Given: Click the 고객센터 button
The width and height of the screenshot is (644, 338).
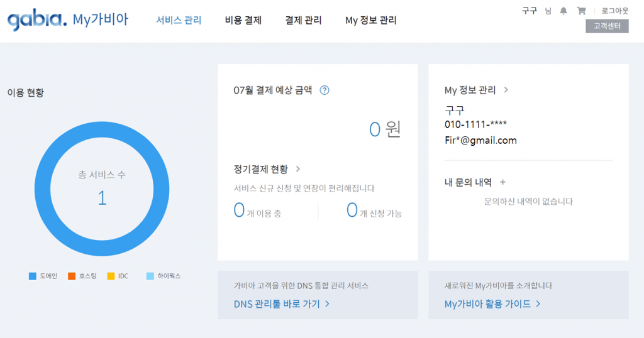Looking at the screenshot, I should tap(607, 26).
